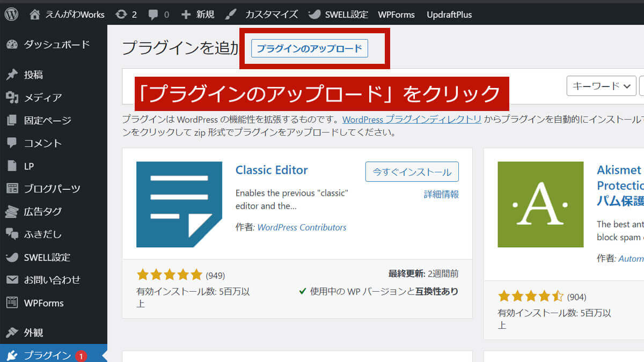Screen dimensions: 644x362
Task: Open the WordPress Contributors author link
Action: pyautogui.click(x=302, y=227)
